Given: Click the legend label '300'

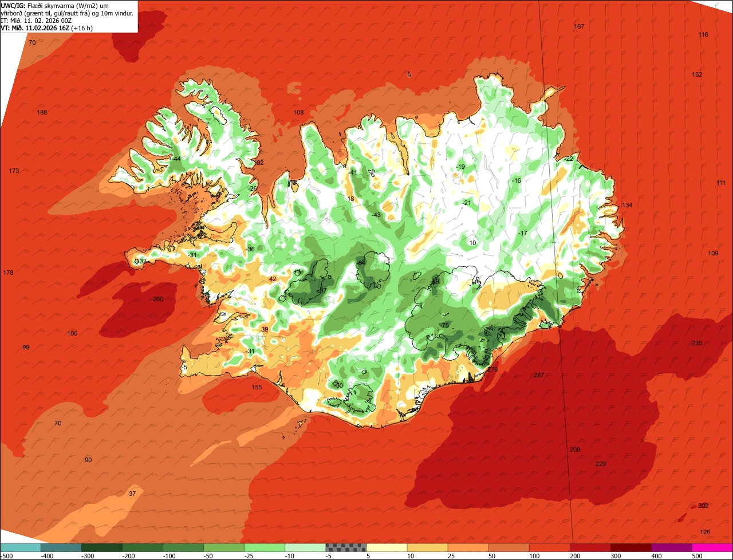Looking at the screenshot, I should click(x=616, y=556).
